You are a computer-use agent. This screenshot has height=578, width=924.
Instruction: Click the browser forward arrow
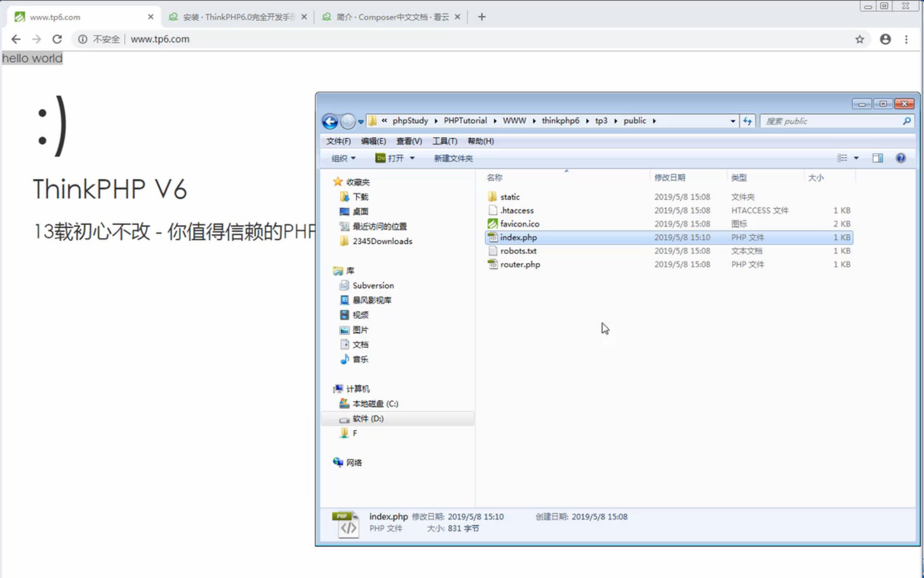click(36, 39)
